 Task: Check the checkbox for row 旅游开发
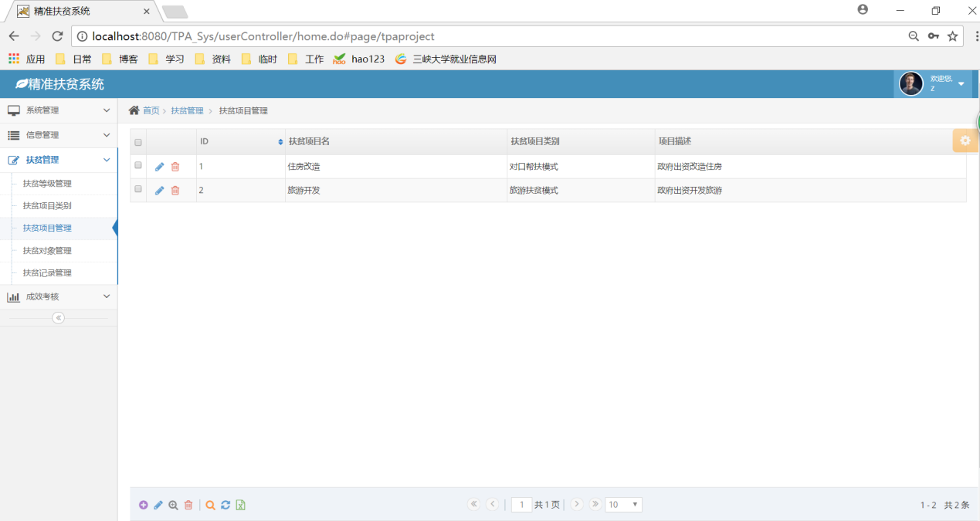pyautogui.click(x=138, y=189)
